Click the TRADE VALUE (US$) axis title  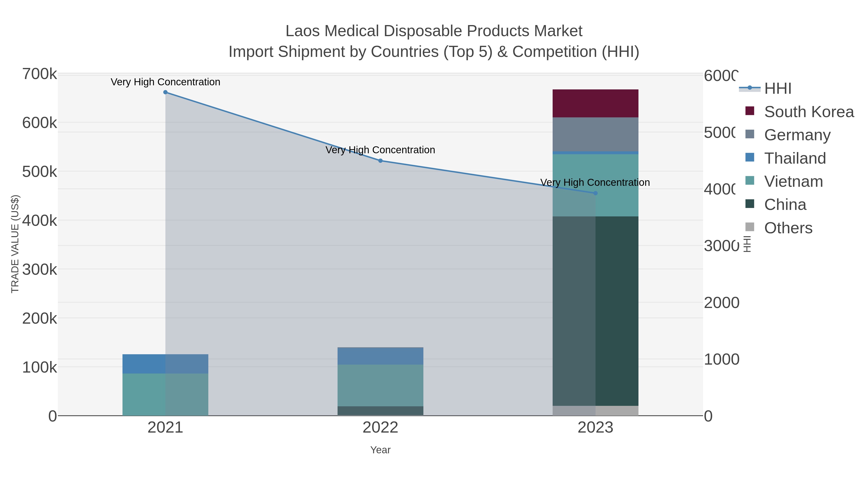tap(15, 244)
